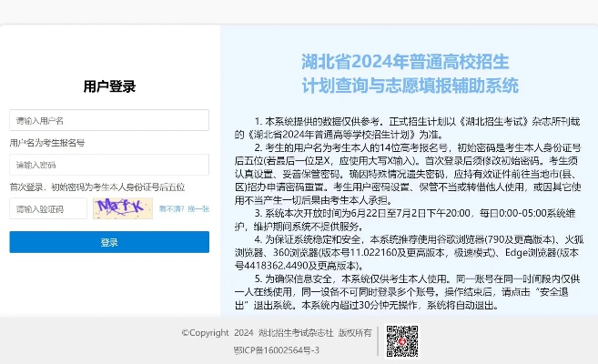Click the Copyright 2024 湖北招生考试杂志社 text
Viewport: 598px width, 364px height.
[x=277, y=333]
